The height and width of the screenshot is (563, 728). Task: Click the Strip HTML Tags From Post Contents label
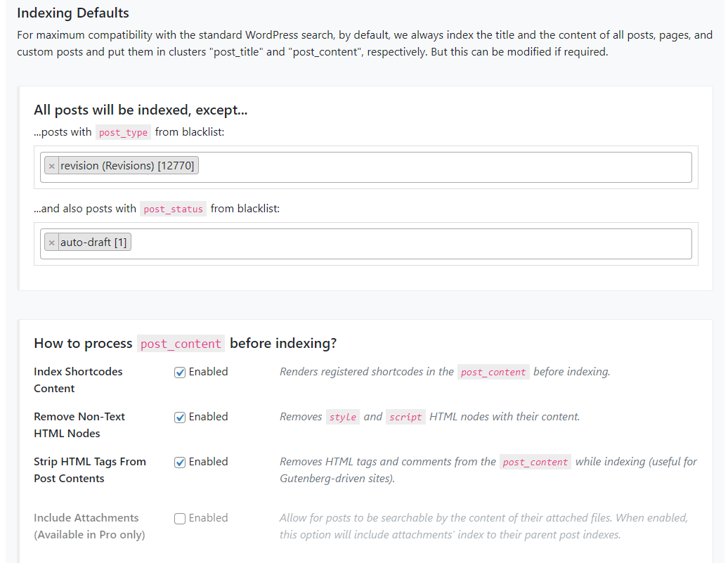click(90, 470)
